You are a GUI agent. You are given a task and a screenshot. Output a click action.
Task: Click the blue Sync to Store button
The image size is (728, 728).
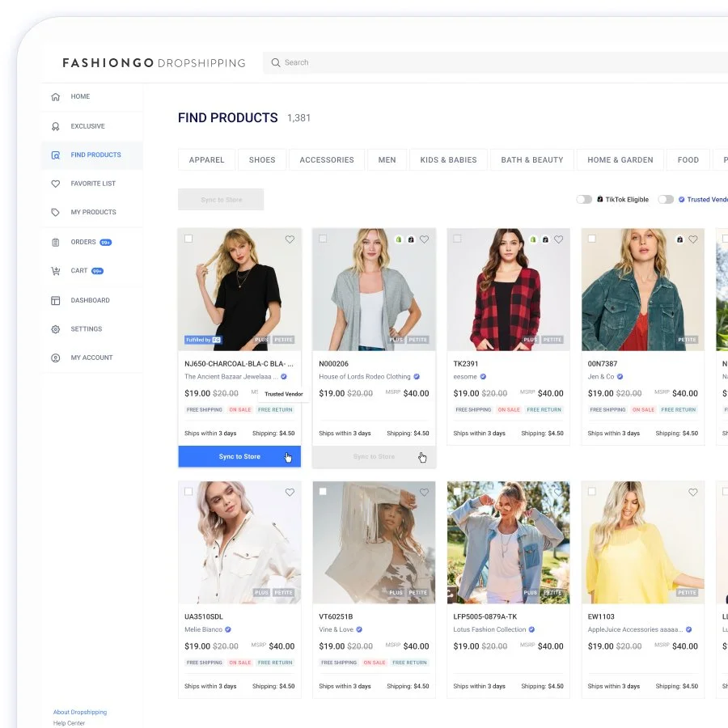tap(239, 456)
